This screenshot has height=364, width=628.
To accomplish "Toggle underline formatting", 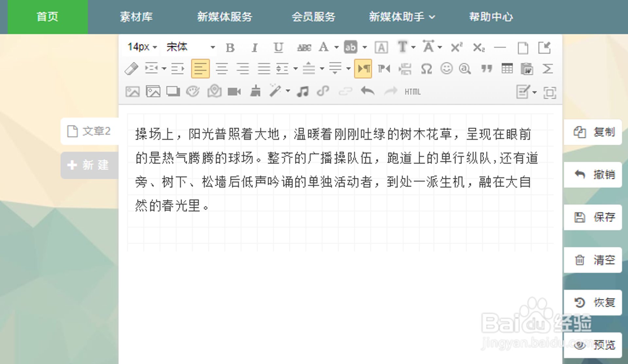I will pos(278,47).
